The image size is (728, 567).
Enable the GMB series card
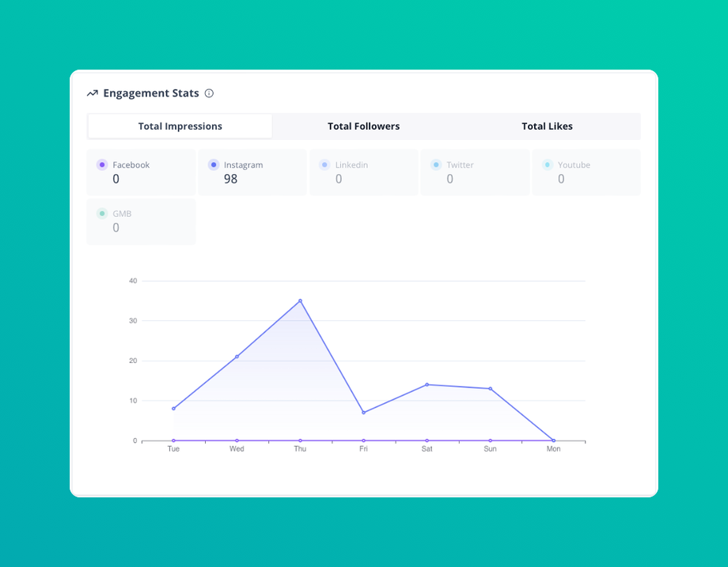coord(141,221)
